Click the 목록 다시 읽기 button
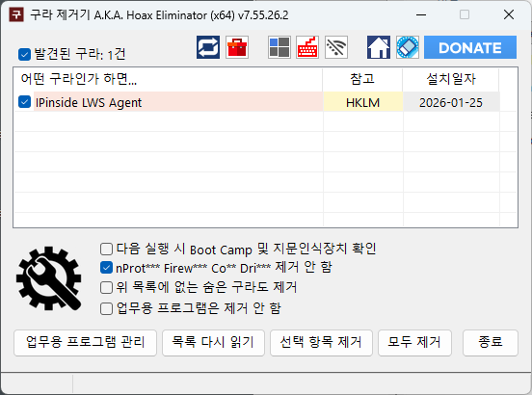 click(213, 342)
